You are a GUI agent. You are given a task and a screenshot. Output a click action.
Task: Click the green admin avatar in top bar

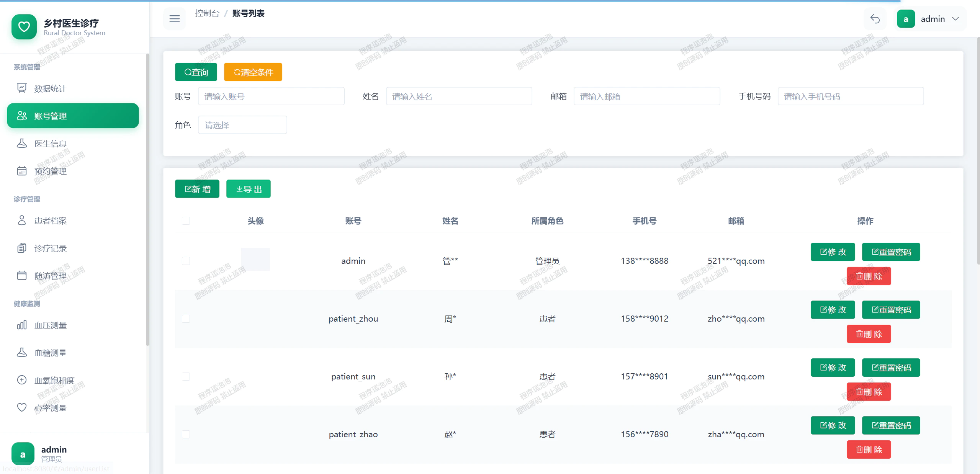pyautogui.click(x=906, y=19)
